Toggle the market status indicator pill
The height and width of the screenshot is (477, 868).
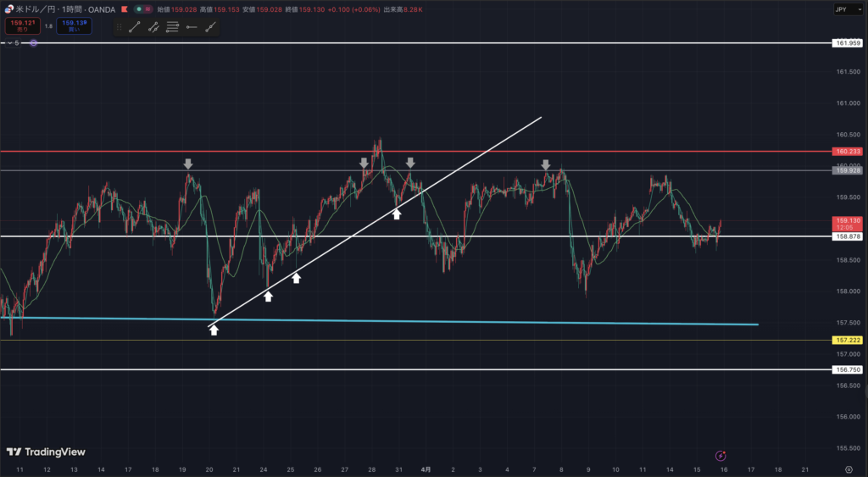click(x=146, y=9)
